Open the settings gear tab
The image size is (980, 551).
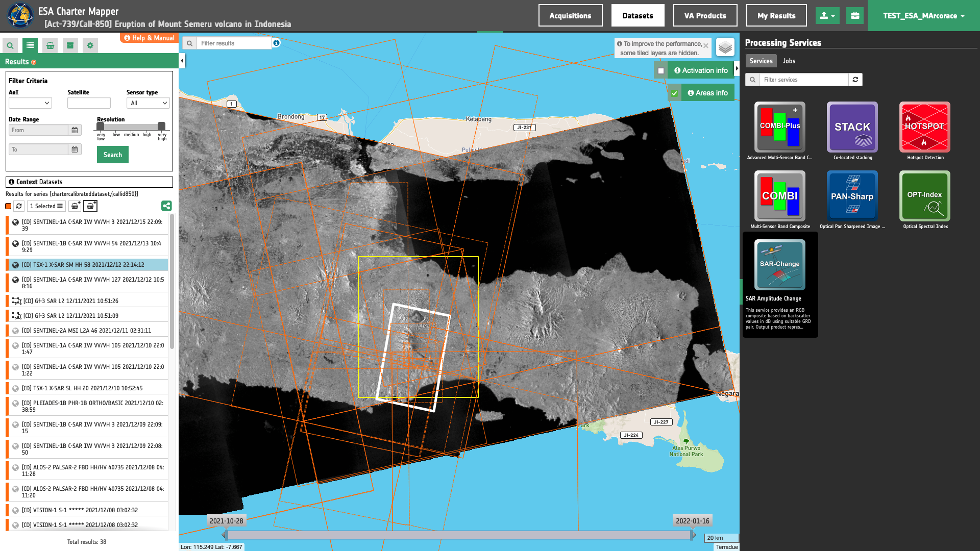[90, 45]
